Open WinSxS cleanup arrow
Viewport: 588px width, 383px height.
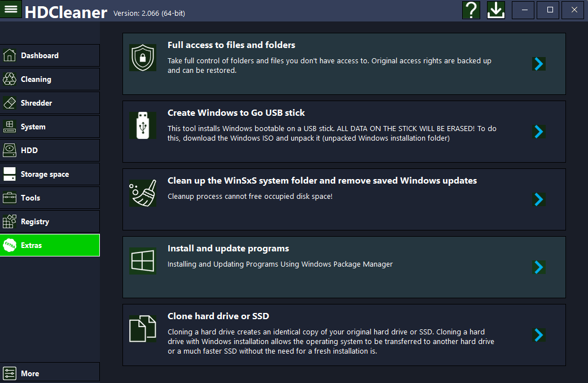pyautogui.click(x=538, y=199)
